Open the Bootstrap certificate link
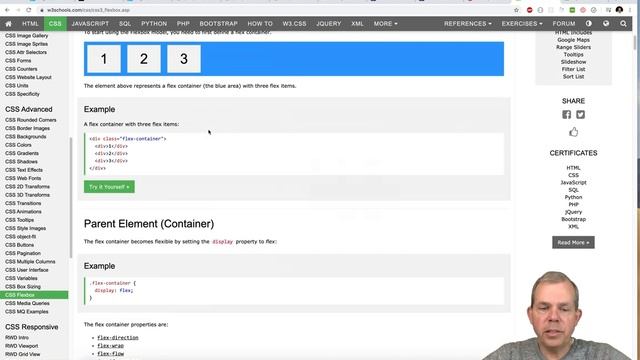Image resolution: width=640 pixels, height=360 pixels. pyautogui.click(x=573, y=219)
